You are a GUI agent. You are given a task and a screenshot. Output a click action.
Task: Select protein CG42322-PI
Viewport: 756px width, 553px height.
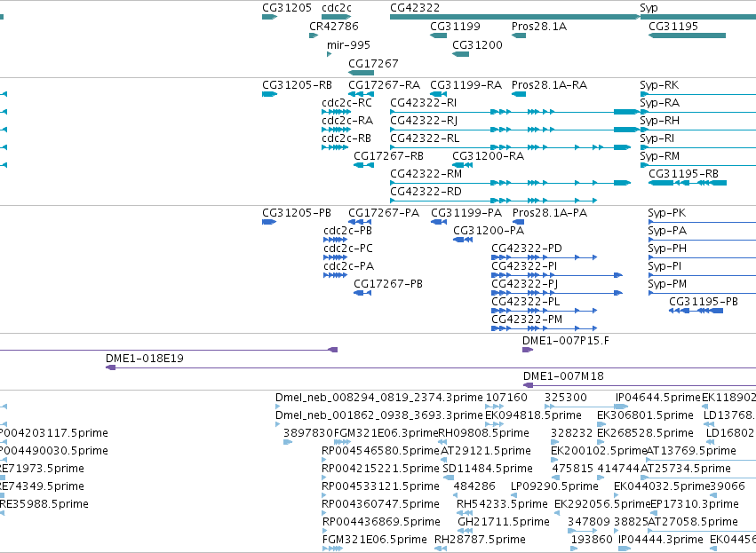(x=557, y=275)
